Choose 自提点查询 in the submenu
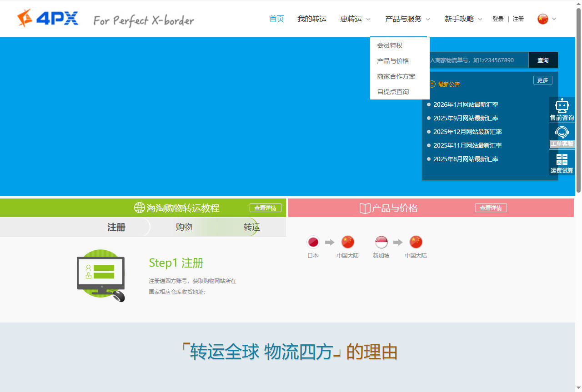The image size is (582, 392). tap(393, 92)
